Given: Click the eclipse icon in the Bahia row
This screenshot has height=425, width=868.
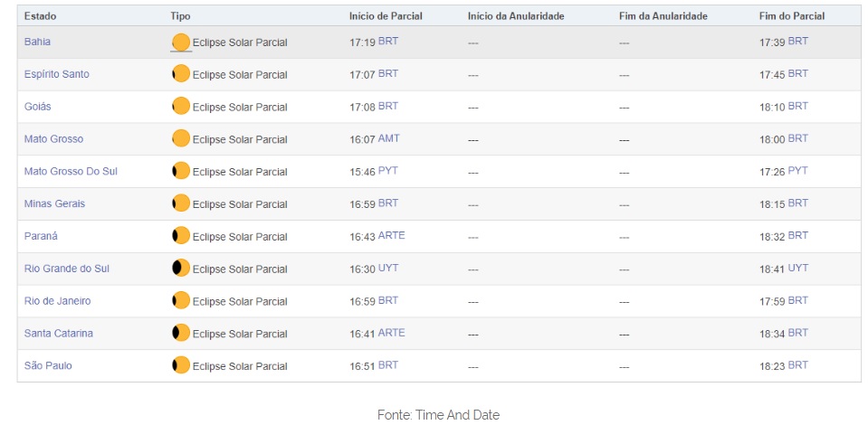Looking at the screenshot, I should coord(181,42).
